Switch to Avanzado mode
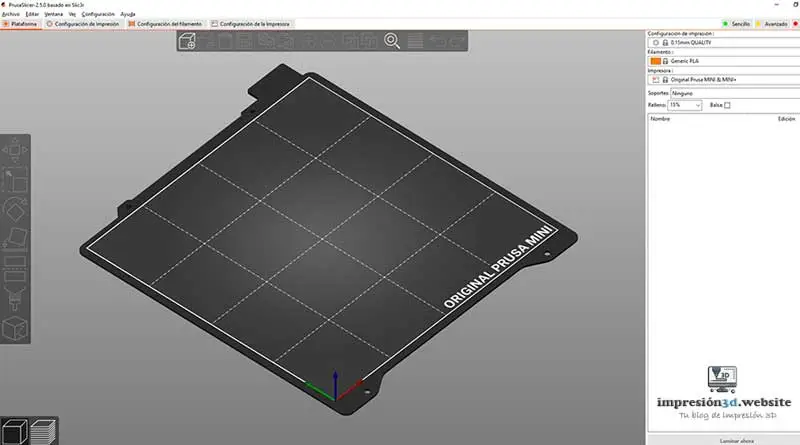This screenshot has height=445, width=800. (x=771, y=24)
